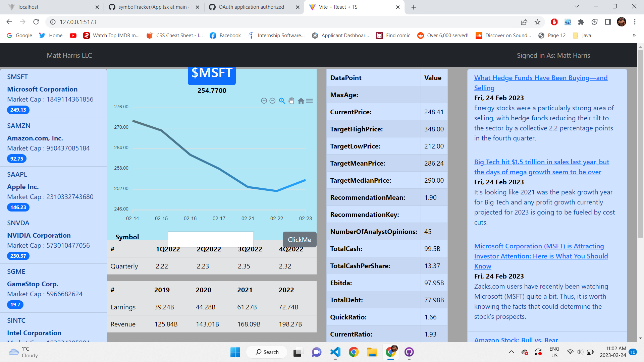Select the selection zoom magnifier tool

click(x=282, y=101)
